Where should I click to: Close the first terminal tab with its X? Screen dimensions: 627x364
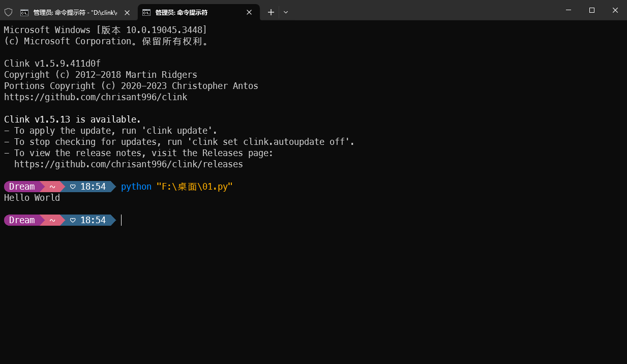(127, 12)
